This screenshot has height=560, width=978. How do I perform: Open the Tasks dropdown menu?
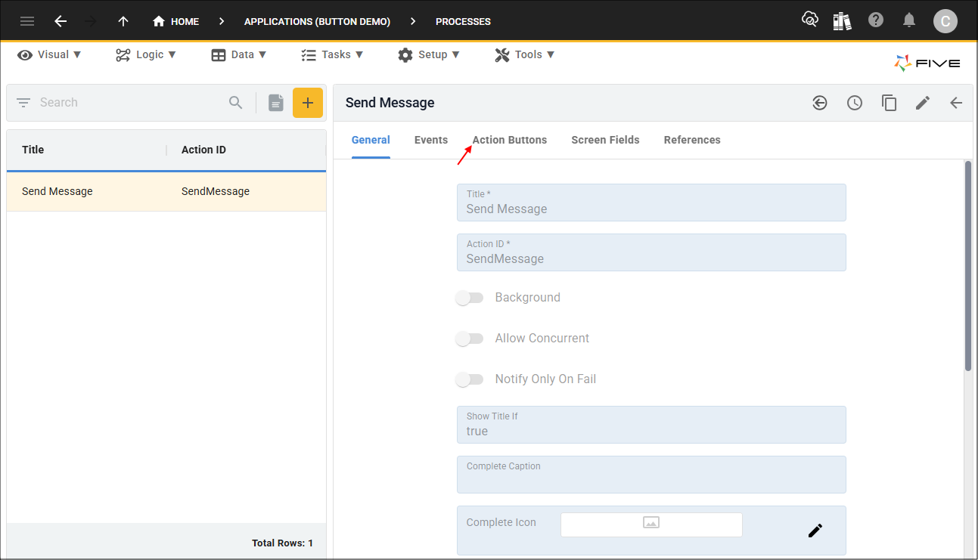coord(332,54)
